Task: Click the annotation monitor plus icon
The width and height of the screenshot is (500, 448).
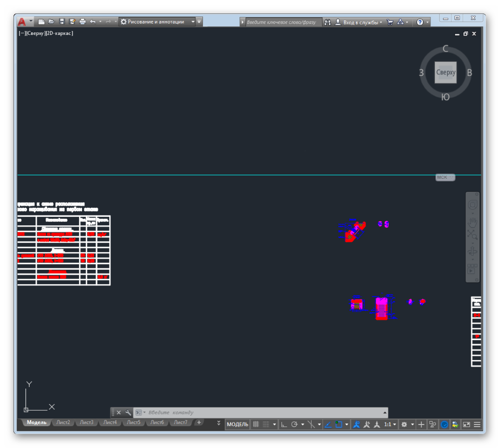Action: click(x=421, y=425)
